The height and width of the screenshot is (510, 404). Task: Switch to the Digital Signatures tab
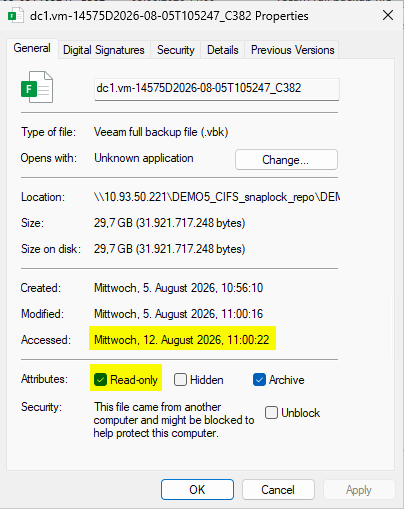coord(104,50)
